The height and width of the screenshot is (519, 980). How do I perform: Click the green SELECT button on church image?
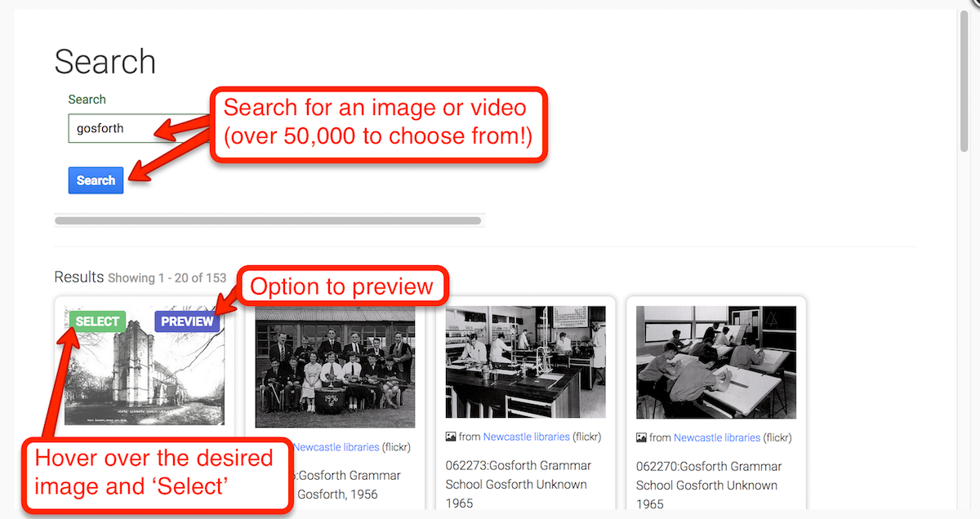[x=97, y=322]
